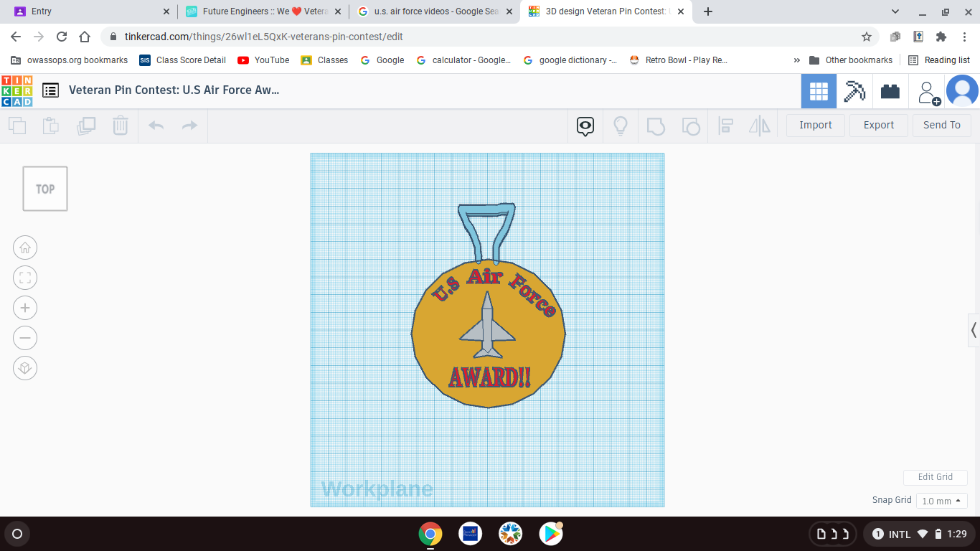
Task: Click the browser Back arrow
Action: (16, 37)
